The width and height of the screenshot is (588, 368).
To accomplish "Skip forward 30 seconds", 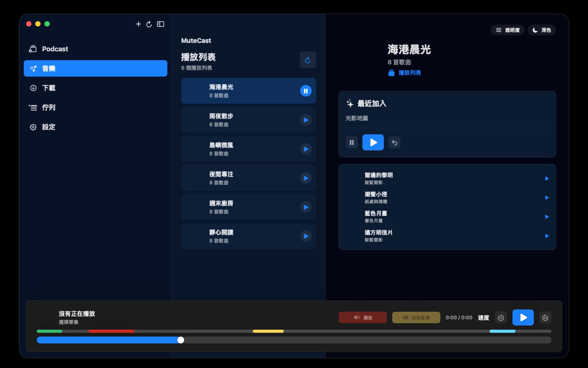I will (x=545, y=318).
